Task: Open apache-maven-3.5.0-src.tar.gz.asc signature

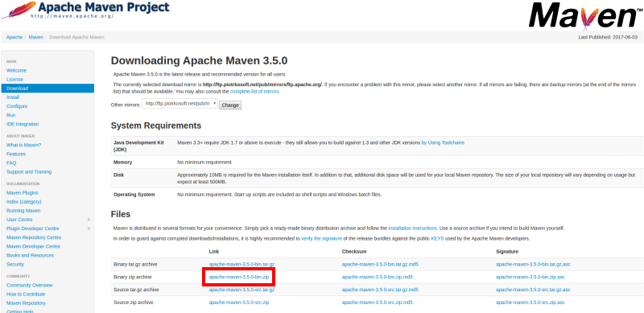Action: 533,290
